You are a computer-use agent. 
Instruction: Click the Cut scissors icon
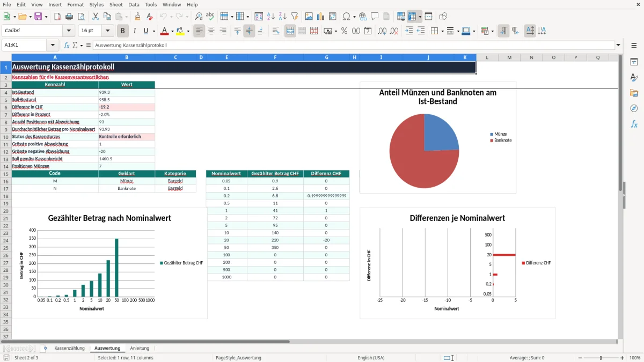pos(96,17)
